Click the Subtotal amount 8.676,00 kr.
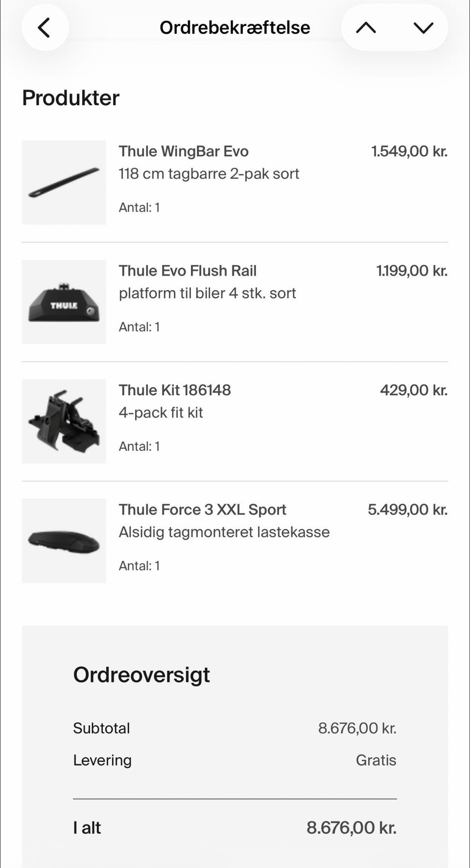The width and height of the screenshot is (470, 868). (357, 728)
